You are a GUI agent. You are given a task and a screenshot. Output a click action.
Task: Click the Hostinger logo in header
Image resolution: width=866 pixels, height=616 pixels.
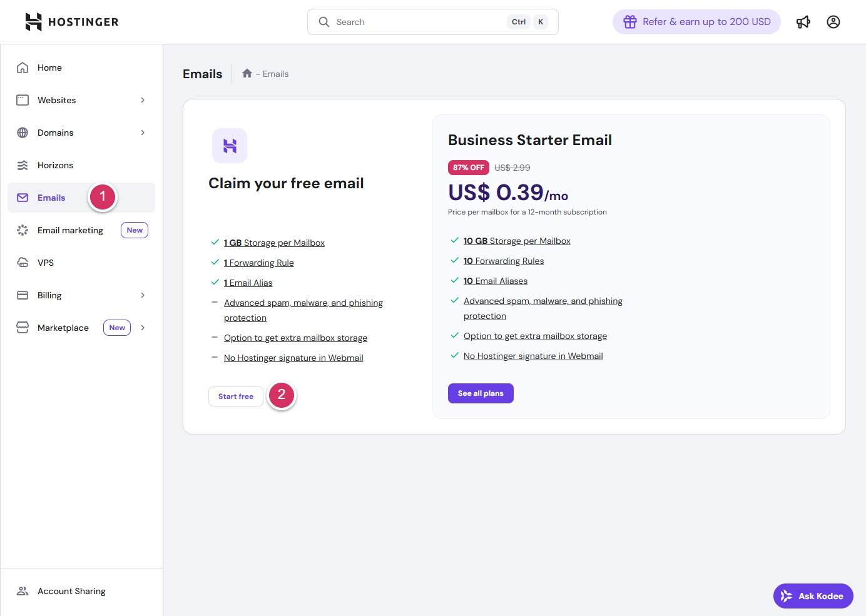(71, 22)
